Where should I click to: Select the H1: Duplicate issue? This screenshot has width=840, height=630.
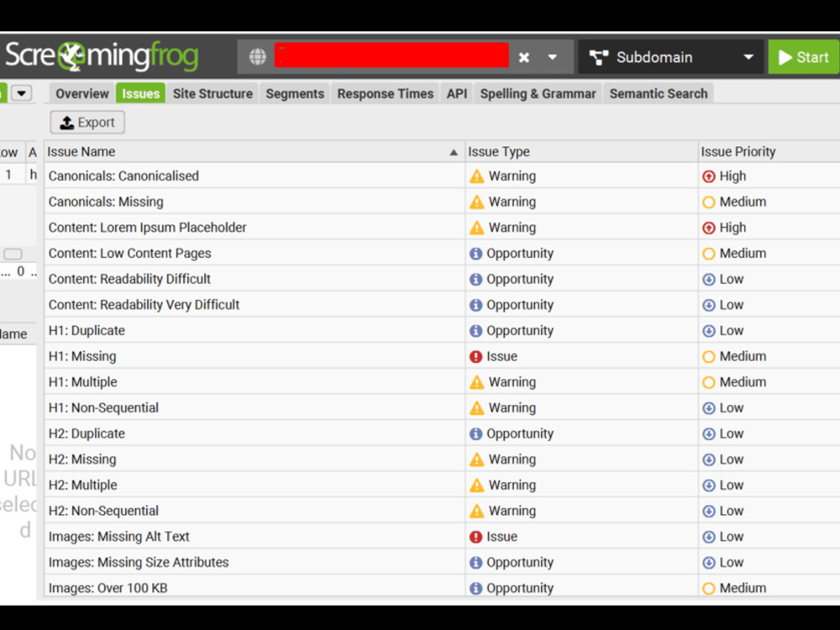442,330
